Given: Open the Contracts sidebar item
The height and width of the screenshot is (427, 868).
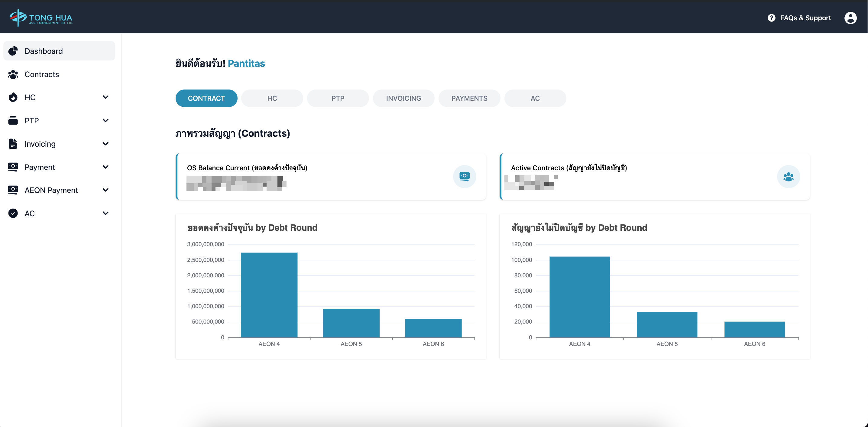Looking at the screenshot, I should tap(42, 74).
